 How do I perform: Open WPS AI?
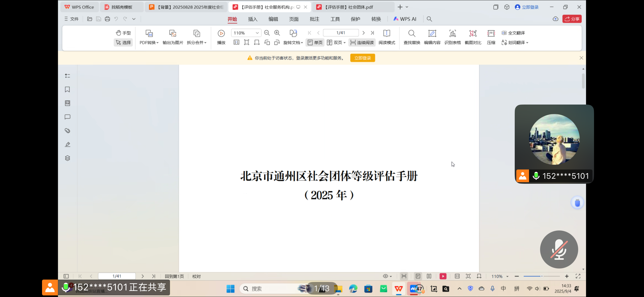pos(405,19)
